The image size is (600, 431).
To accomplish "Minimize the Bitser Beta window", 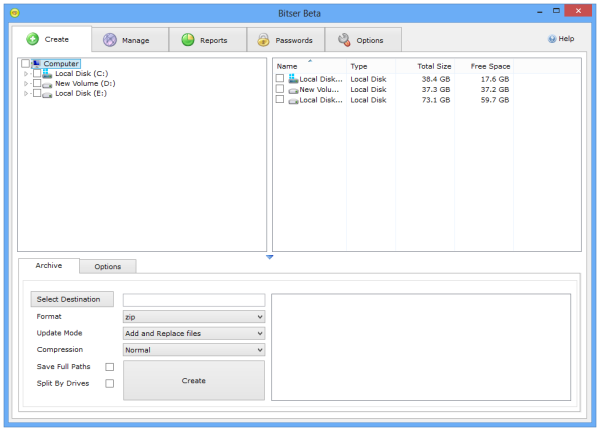I will (x=540, y=12).
